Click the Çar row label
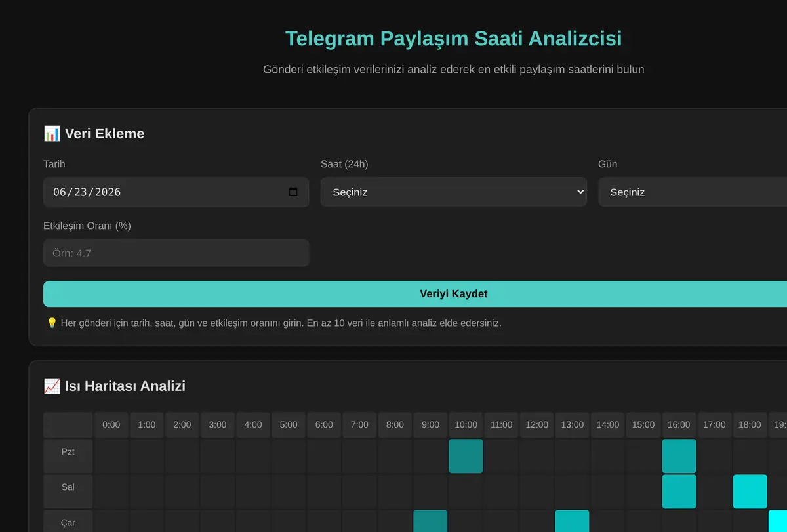787x532 pixels. 68,522
